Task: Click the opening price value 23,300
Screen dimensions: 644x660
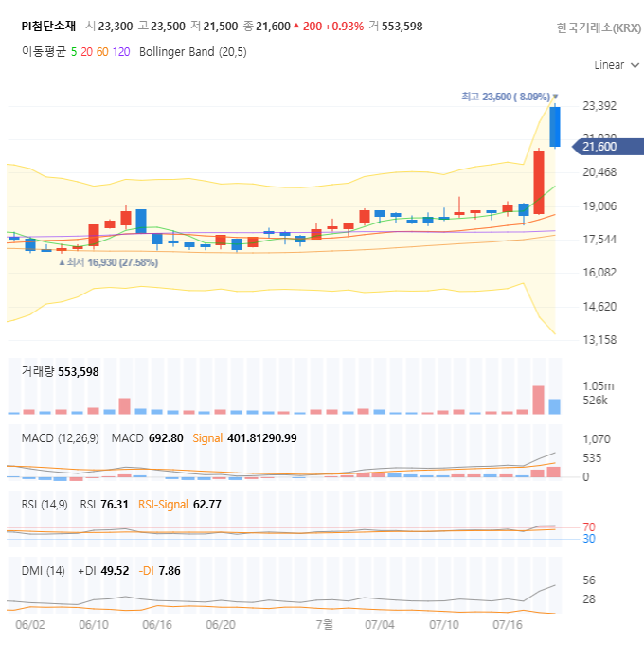Action: (x=116, y=27)
